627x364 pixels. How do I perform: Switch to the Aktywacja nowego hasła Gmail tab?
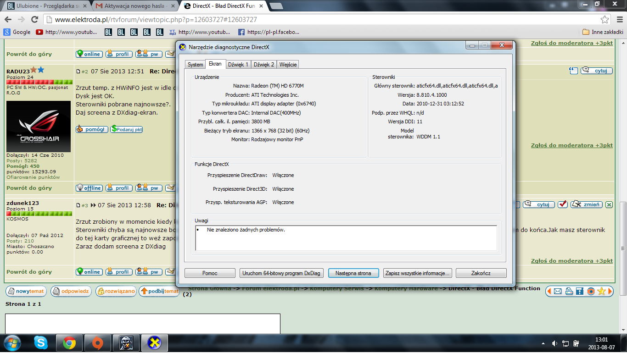(x=134, y=6)
